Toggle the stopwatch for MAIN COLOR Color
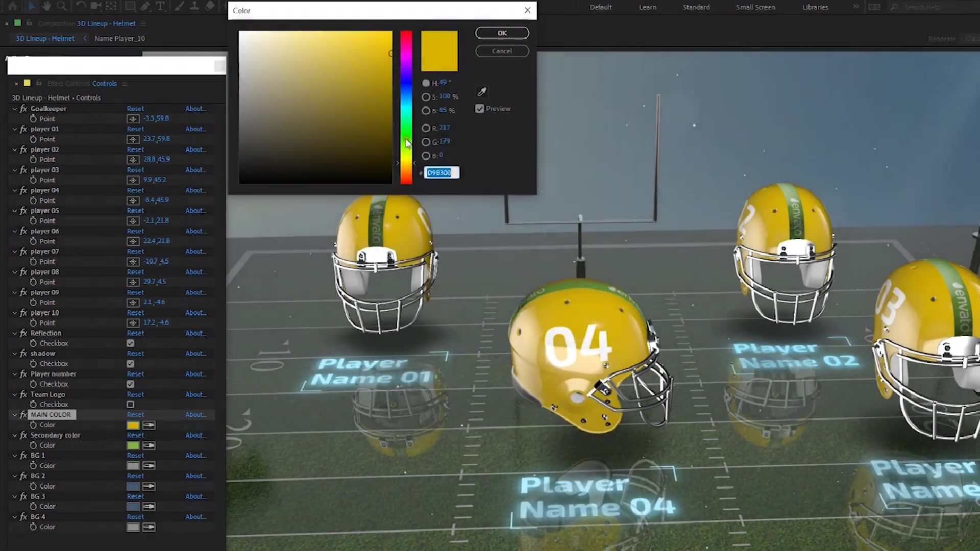 [33, 424]
